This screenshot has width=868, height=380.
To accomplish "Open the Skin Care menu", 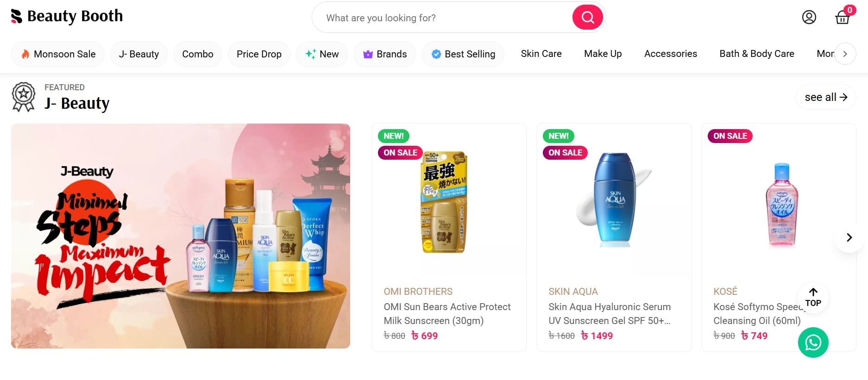I will pyautogui.click(x=541, y=54).
